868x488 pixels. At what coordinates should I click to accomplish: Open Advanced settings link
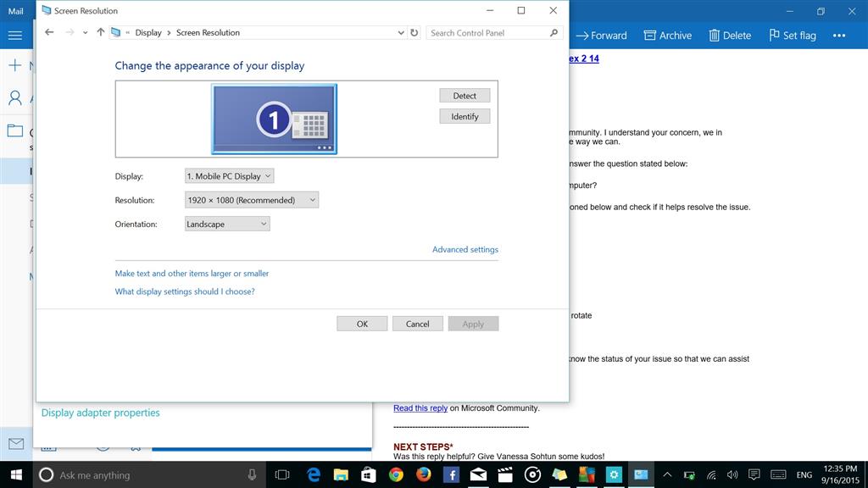point(465,249)
